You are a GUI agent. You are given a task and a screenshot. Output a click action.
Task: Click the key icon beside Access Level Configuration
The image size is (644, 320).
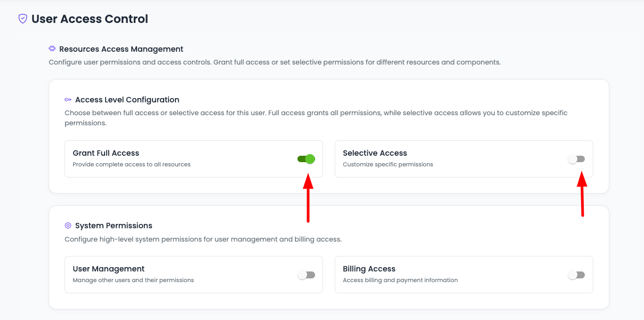pyautogui.click(x=68, y=100)
